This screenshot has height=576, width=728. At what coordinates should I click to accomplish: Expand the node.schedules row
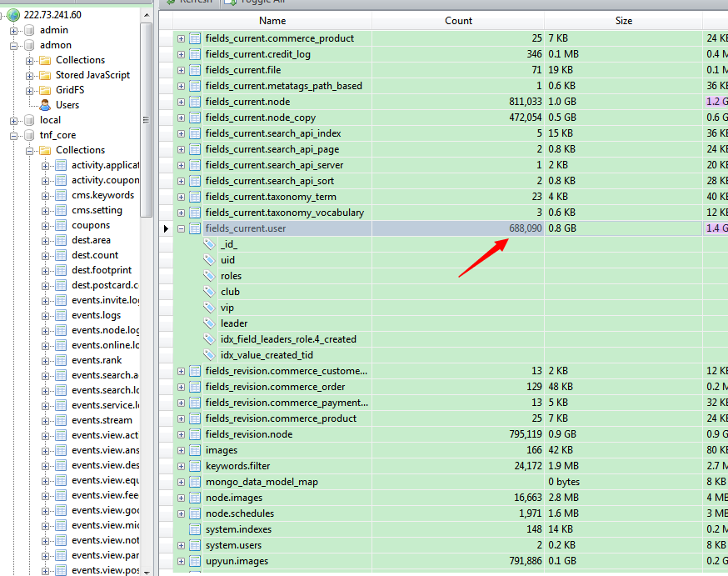(x=181, y=513)
